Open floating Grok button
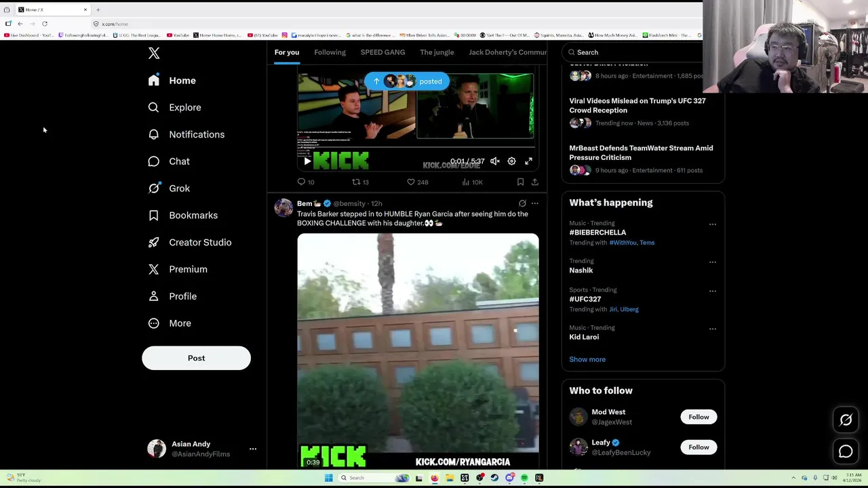The height and width of the screenshot is (488, 868). (x=846, y=420)
